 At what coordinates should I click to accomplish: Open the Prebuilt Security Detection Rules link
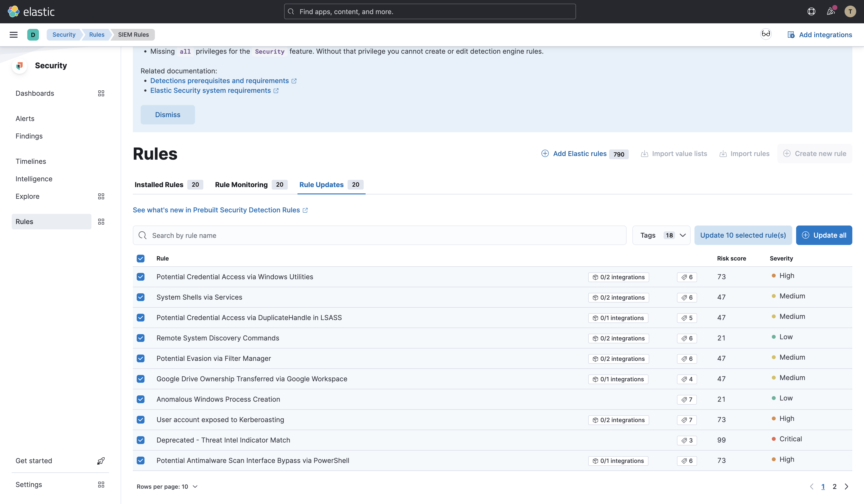pos(217,210)
